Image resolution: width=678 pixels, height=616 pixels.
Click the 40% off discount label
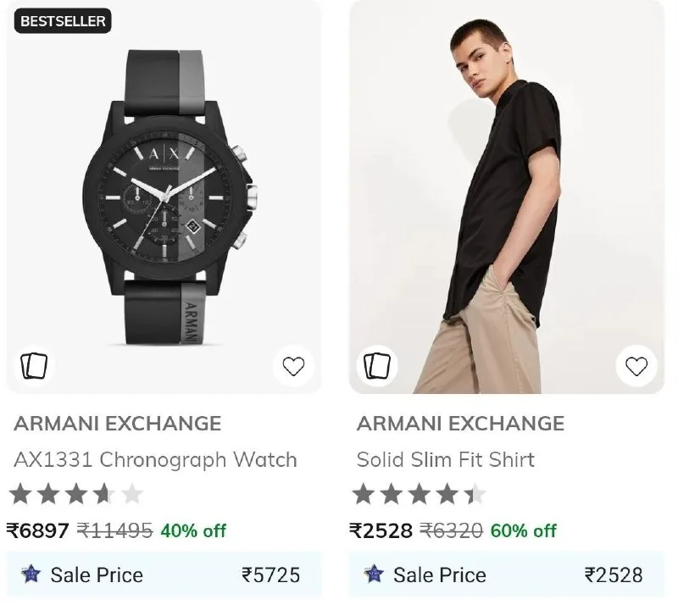(193, 530)
